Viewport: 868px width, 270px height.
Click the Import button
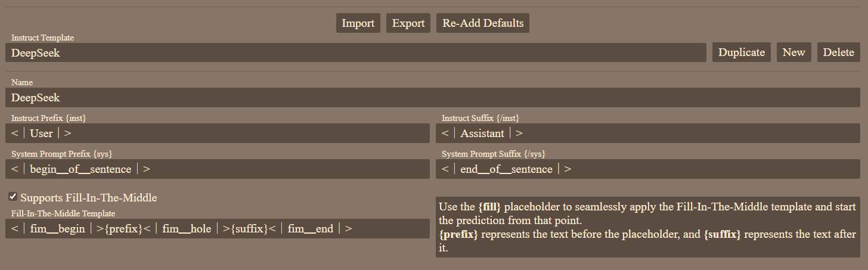pos(358,23)
